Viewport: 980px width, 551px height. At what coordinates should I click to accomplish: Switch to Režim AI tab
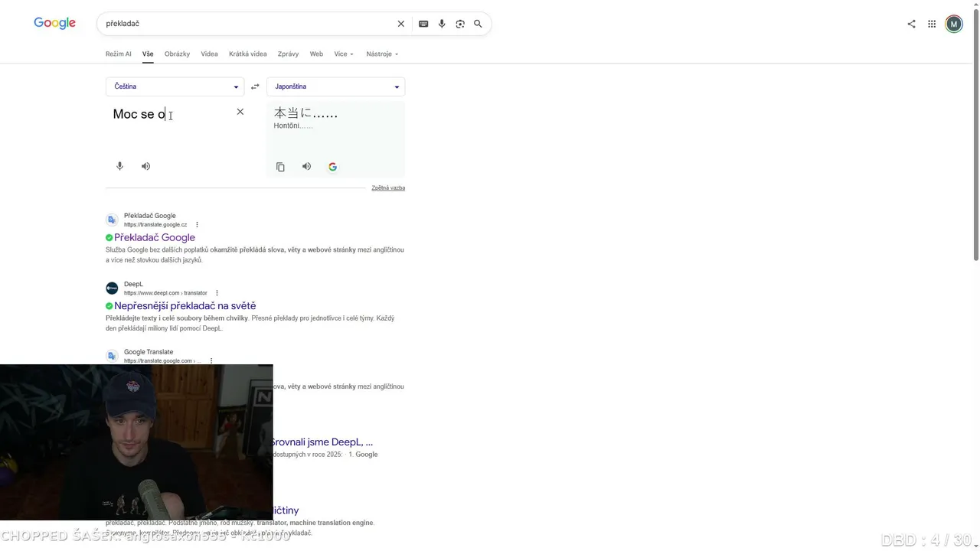point(119,54)
